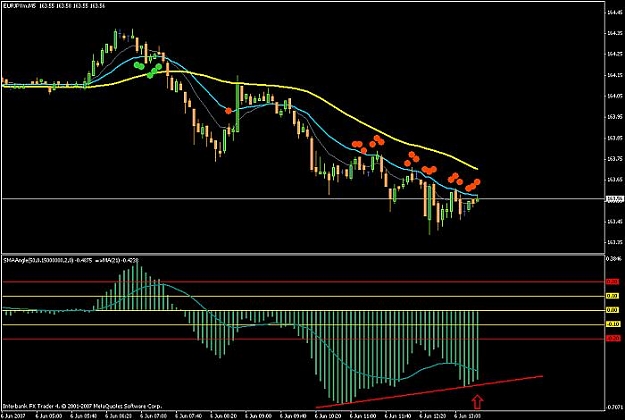
Task: Click the 164.05 price axis label
Action: [614, 96]
